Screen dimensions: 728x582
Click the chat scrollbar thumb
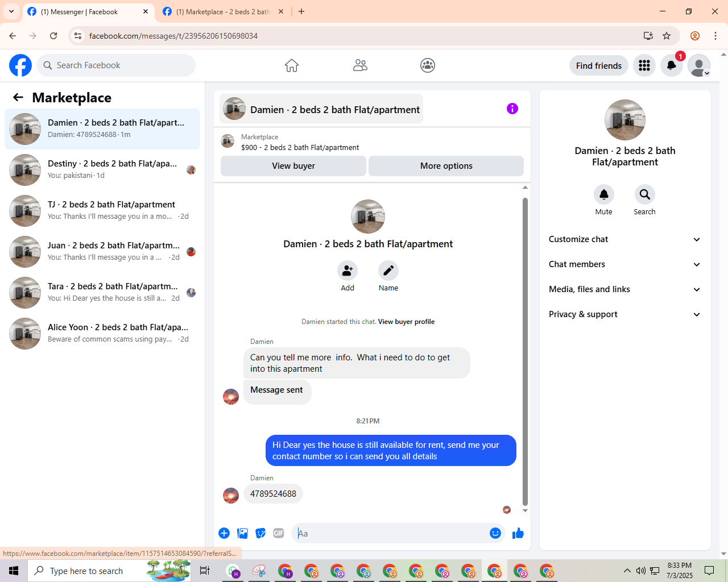click(525, 351)
